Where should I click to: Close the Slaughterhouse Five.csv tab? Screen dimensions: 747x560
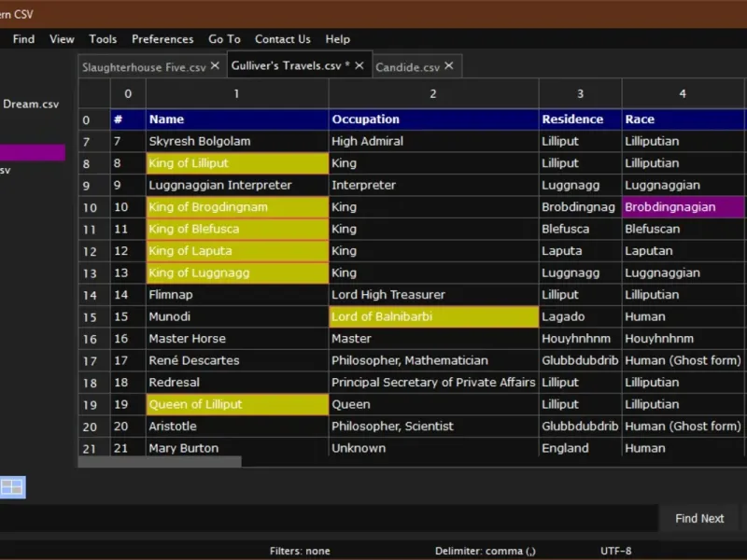click(215, 66)
